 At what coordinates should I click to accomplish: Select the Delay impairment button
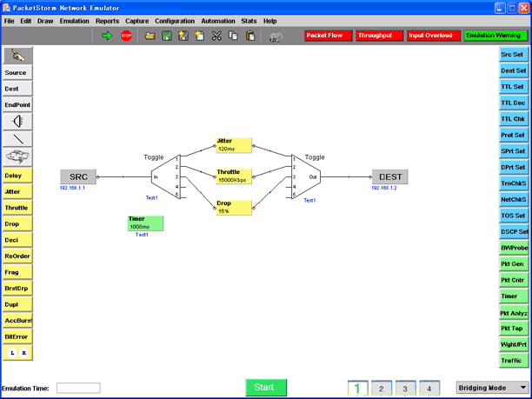(18, 176)
